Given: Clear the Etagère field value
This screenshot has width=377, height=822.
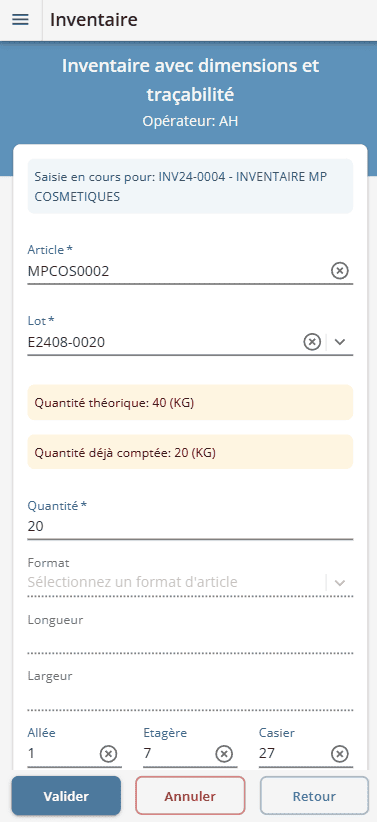Looking at the screenshot, I should coord(224,754).
